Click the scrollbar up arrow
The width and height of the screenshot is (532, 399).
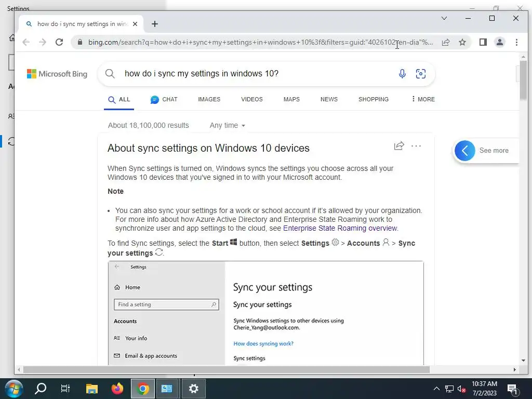click(523, 57)
